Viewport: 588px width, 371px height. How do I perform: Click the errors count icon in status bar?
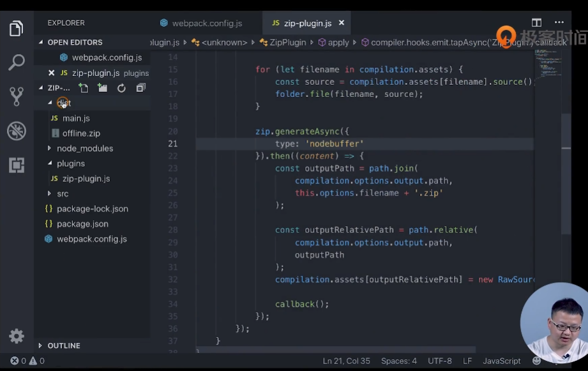[x=14, y=361]
